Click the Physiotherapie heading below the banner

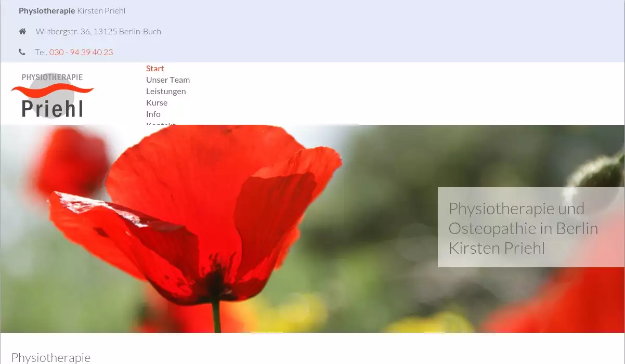pyautogui.click(x=51, y=357)
